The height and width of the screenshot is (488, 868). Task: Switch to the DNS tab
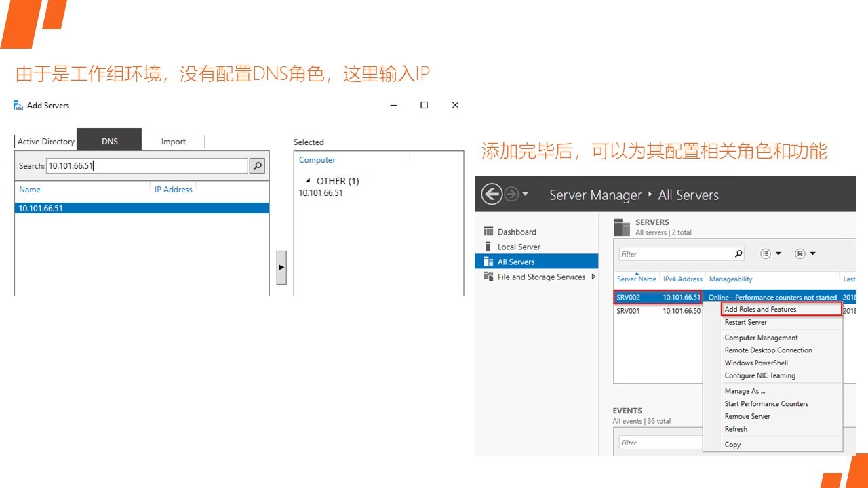(x=109, y=140)
